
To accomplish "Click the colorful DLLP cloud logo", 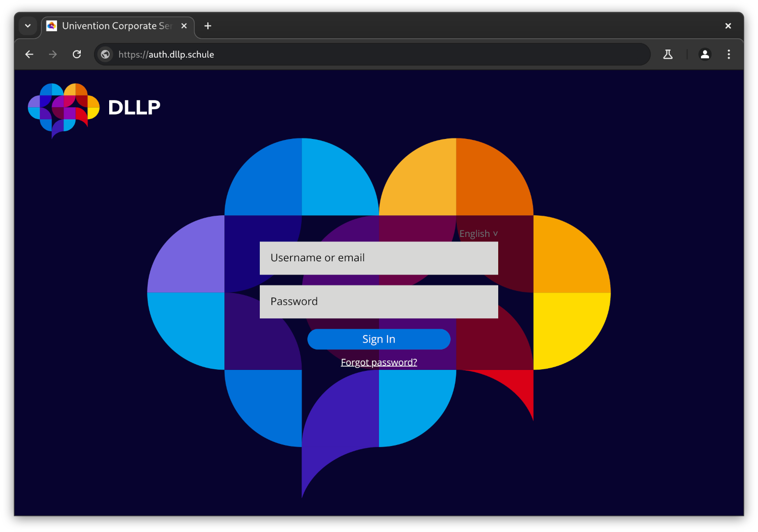I will pos(63,109).
